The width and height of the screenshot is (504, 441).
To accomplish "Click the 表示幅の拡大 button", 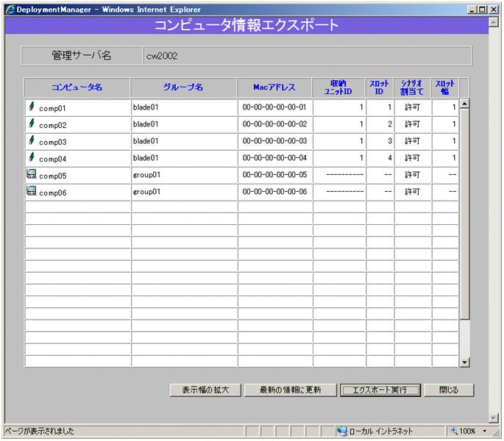I will [x=205, y=390].
